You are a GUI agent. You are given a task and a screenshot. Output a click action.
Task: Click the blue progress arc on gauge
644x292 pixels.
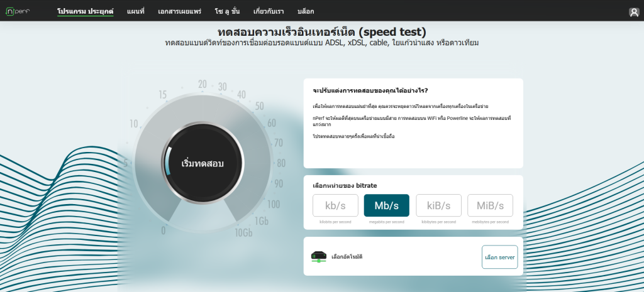coord(168,161)
